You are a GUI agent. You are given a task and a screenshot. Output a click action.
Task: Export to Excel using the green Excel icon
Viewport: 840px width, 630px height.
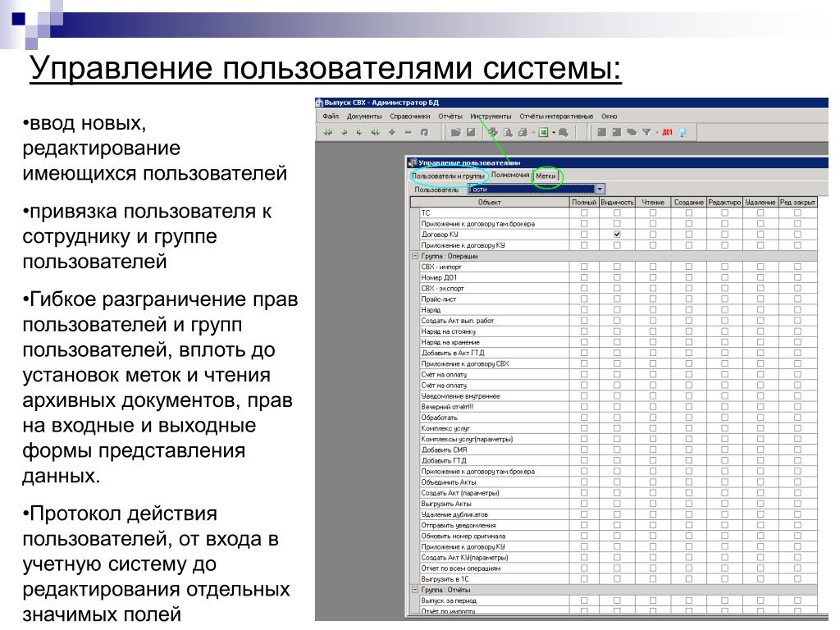(x=543, y=132)
